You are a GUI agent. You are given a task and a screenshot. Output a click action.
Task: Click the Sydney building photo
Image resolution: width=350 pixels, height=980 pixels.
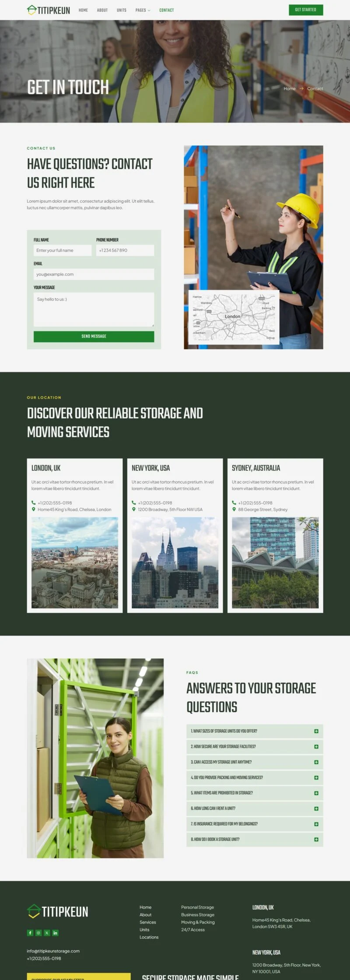pos(275,563)
